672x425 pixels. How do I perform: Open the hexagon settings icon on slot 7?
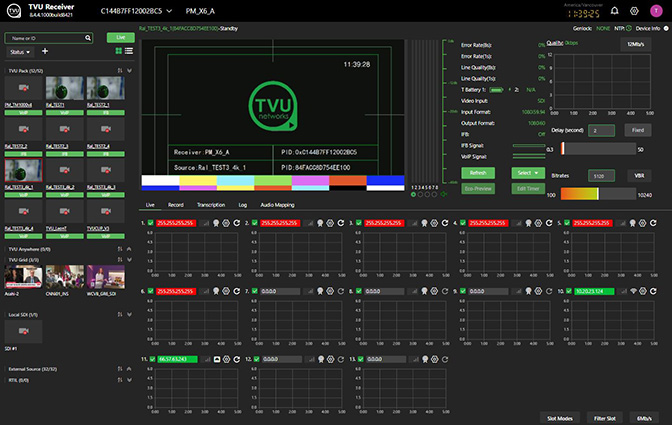pos(330,291)
